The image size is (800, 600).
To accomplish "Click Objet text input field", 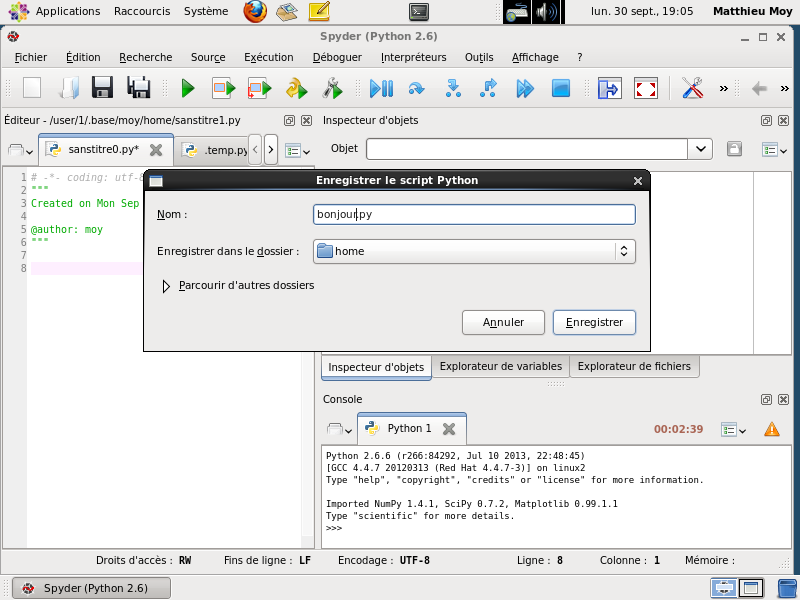I will click(x=527, y=149).
